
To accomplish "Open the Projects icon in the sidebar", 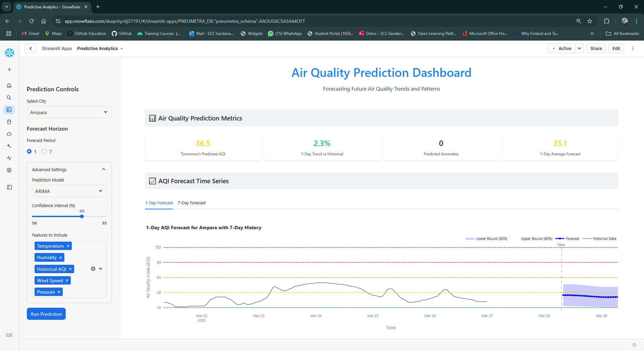I will [9, 110].
